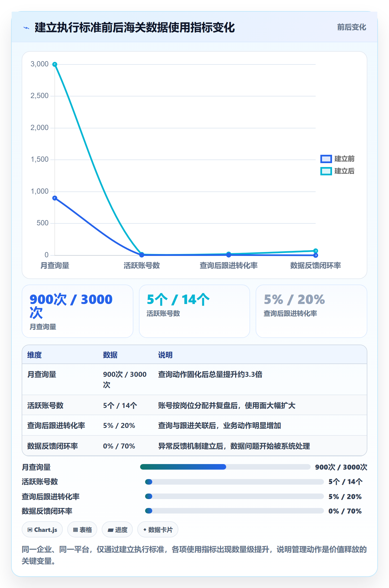
Task: Click the 0% / 70% progress value
Action: point(345,511)
